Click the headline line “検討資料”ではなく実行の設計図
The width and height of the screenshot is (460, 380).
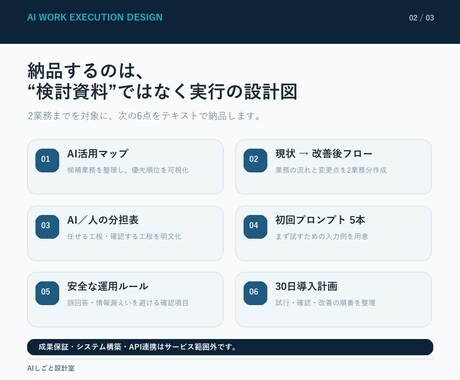pos(162,92)
